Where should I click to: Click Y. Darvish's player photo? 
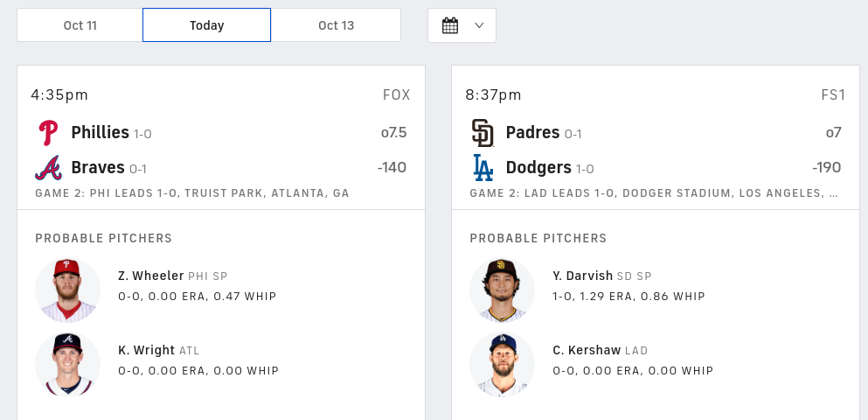[502, 290]
